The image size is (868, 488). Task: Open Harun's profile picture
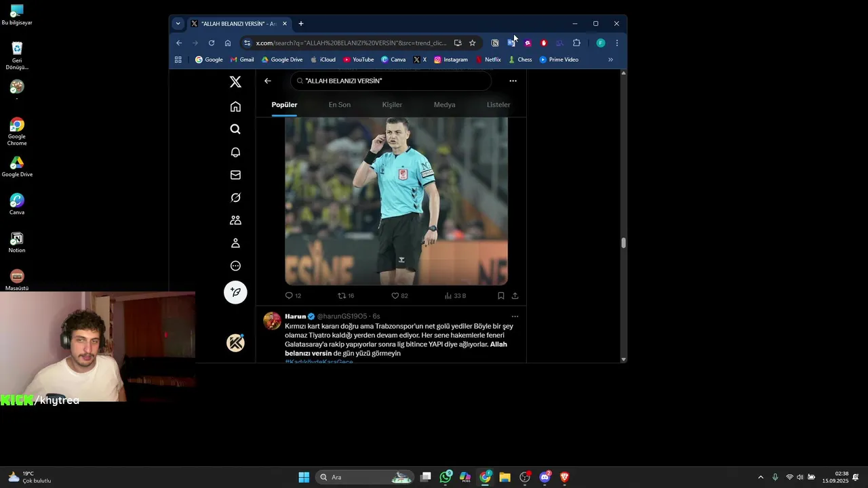(x=272, y=321)
